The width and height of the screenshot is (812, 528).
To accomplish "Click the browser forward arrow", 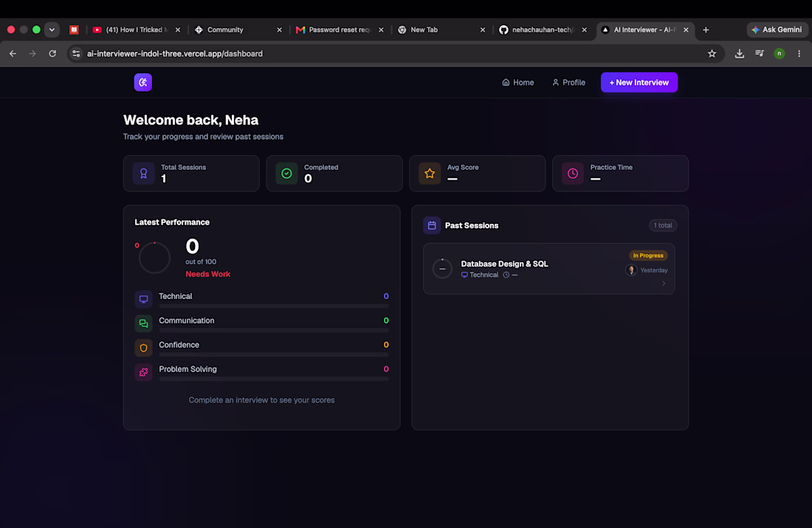I will tap(32, 53).
